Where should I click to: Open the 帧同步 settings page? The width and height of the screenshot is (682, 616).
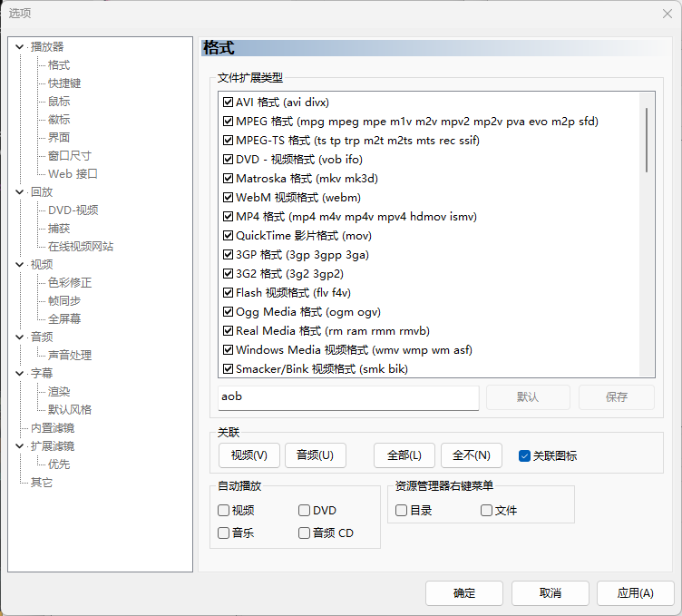[x=64, y=301]
